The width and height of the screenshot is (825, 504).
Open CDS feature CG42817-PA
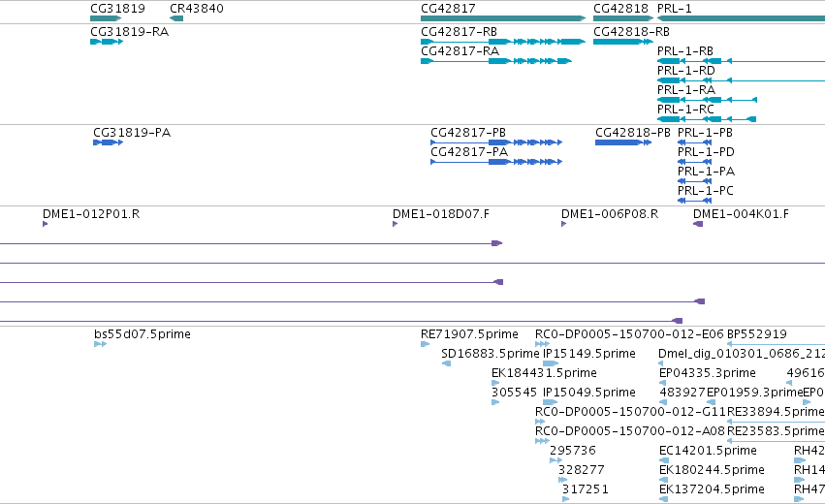point(496,162)
